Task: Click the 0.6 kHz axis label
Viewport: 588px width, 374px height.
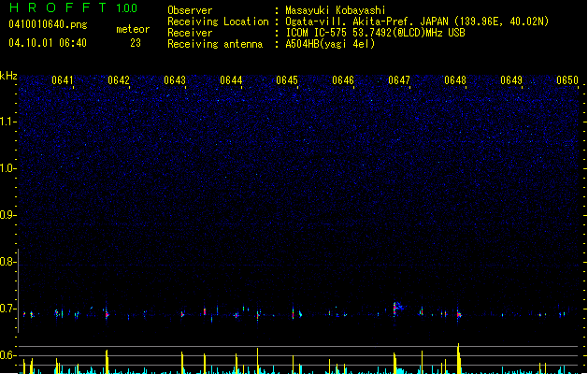Action: pos(7,355)
